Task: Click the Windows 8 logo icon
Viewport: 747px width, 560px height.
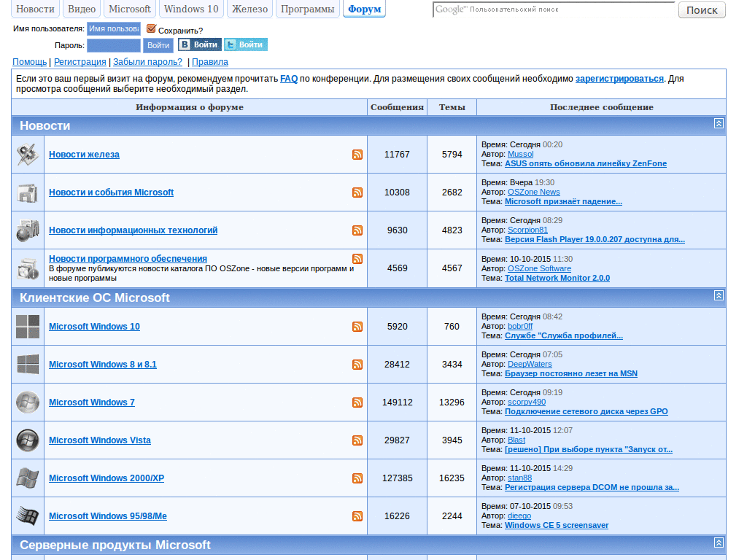Action: tap(28, 365)
